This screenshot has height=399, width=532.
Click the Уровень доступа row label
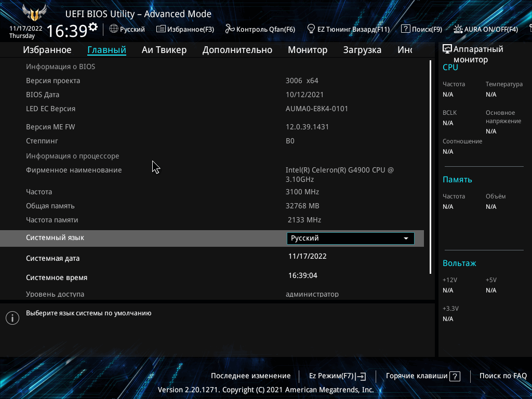point(55,294)
